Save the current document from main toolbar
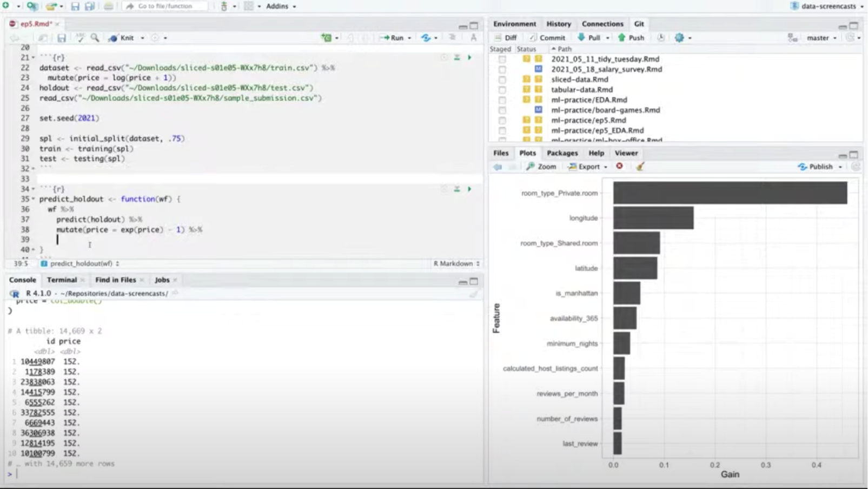This screenshot has height=489, width=868. point(75,6)
